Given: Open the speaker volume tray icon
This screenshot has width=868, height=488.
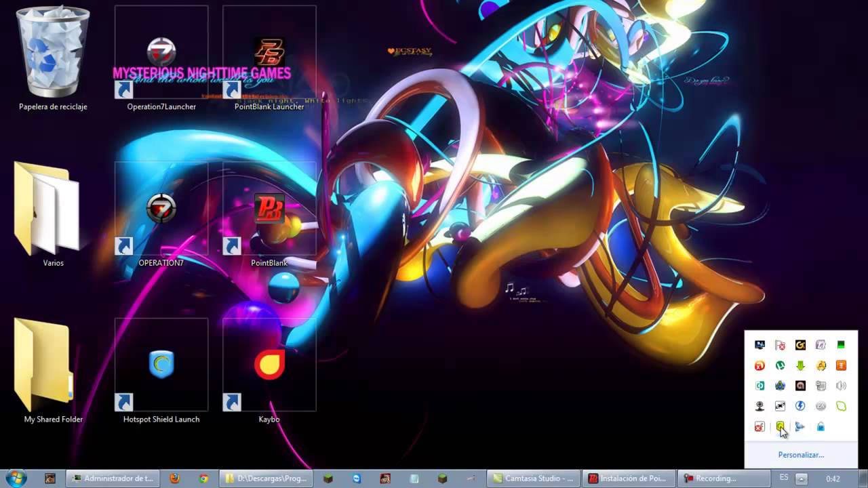Looking at the screenshot, I should click(x=841, y=386).
